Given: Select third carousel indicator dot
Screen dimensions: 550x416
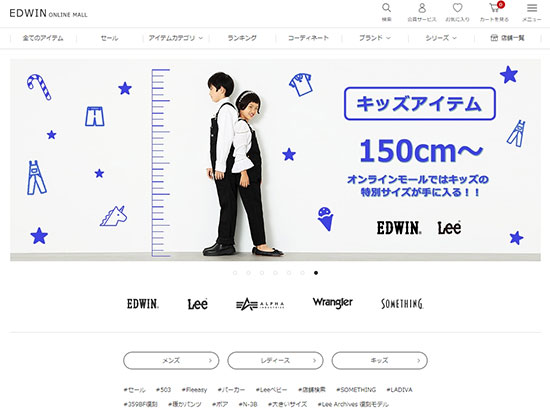Looking at the screenshot, I should (x=262, y=273).
